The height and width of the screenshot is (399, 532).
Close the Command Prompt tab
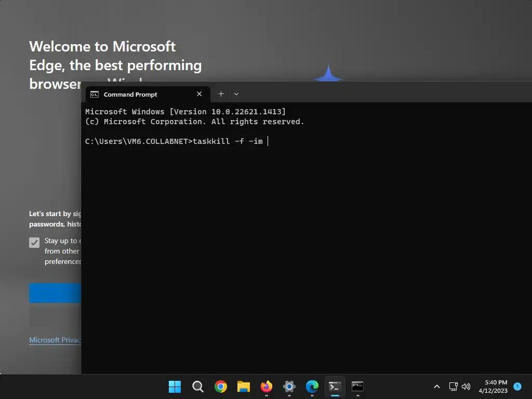(199, 94)
